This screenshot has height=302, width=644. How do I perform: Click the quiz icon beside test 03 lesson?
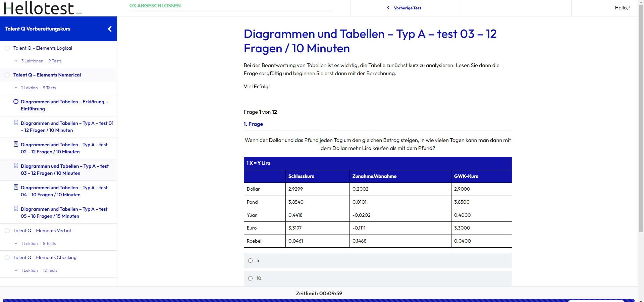(16, 165)
